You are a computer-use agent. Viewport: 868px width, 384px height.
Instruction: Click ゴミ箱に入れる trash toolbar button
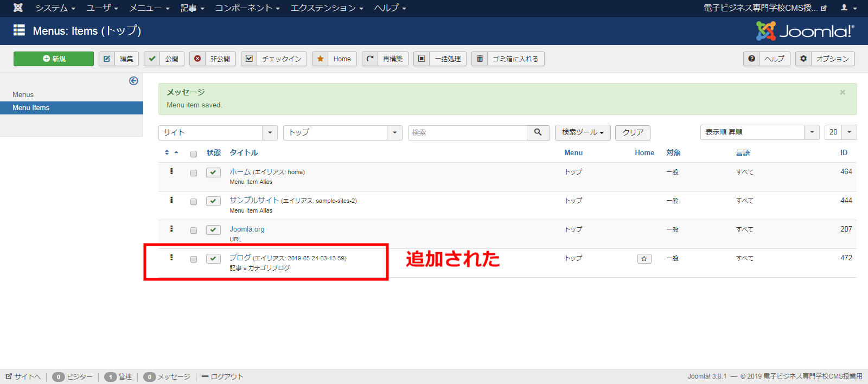508,59
